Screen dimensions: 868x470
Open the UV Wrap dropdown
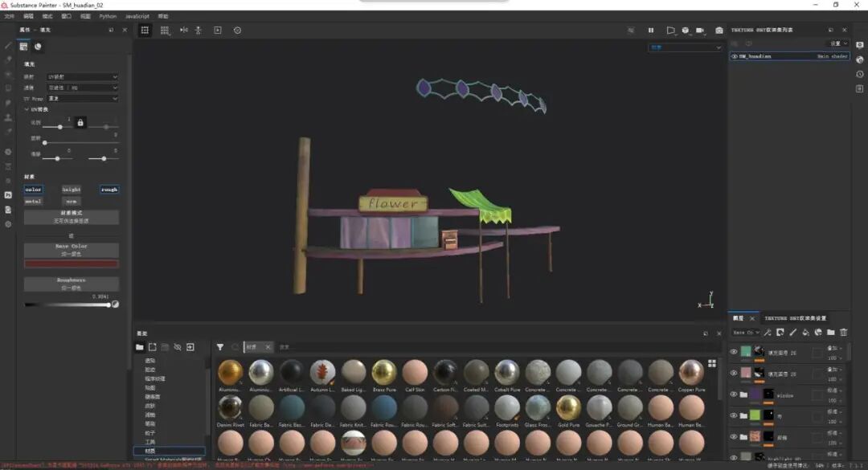(x=83, y=99)
